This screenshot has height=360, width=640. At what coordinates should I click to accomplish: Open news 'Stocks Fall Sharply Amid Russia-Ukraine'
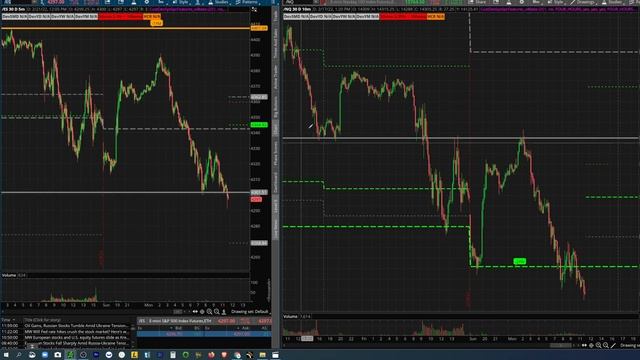76,343
